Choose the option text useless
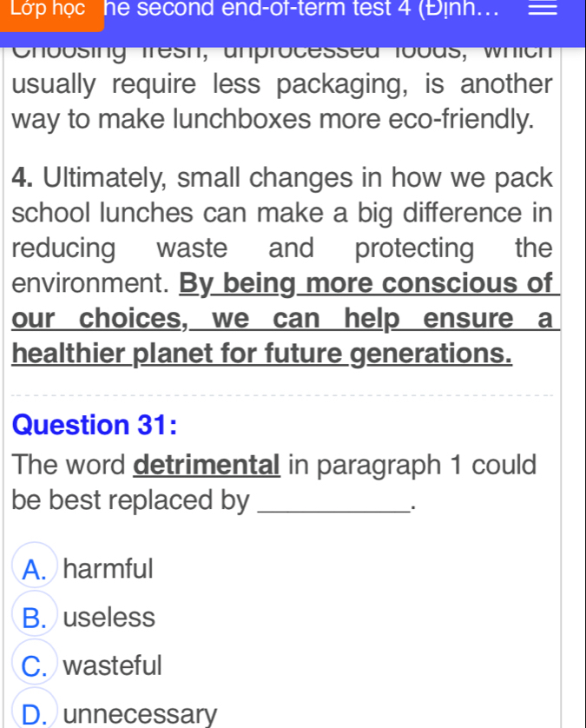This screenshot has width=586, height=728. (109, 617)
